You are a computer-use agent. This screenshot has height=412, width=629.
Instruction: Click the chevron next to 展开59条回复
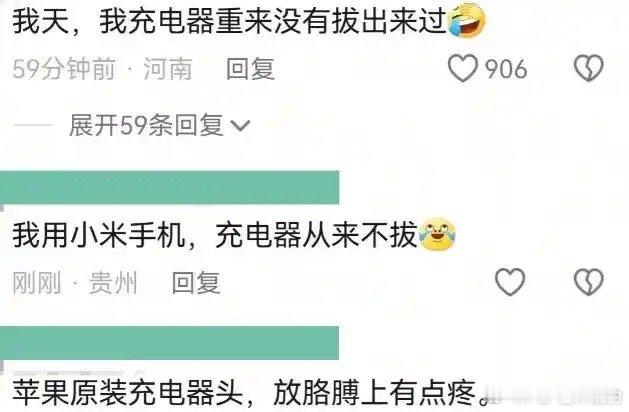(x=241, y=126)
